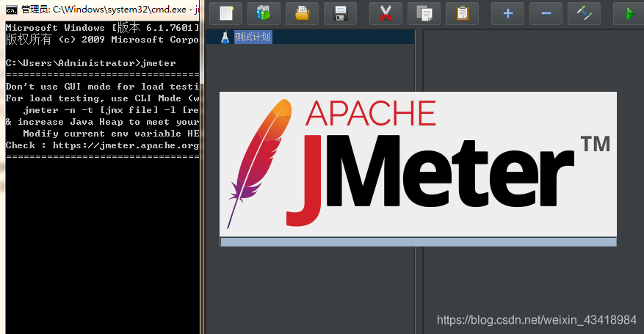Click the 'Microsoft Windows' version line in cmd

point(102,28)
